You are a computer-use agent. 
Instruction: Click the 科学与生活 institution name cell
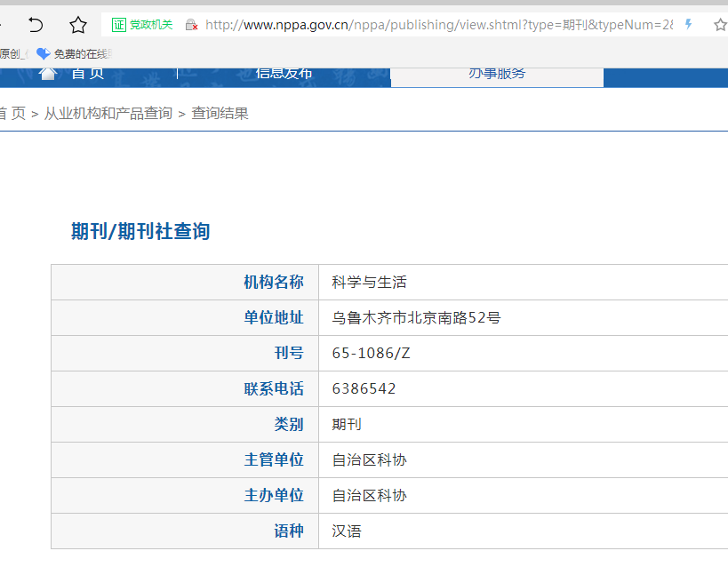pyautogui.click(x=369, y=283)
